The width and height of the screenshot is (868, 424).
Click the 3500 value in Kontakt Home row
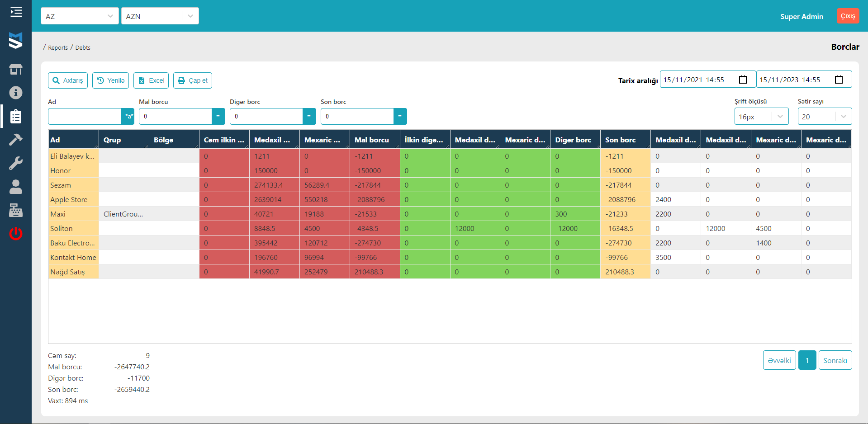(x=676, y=257)
